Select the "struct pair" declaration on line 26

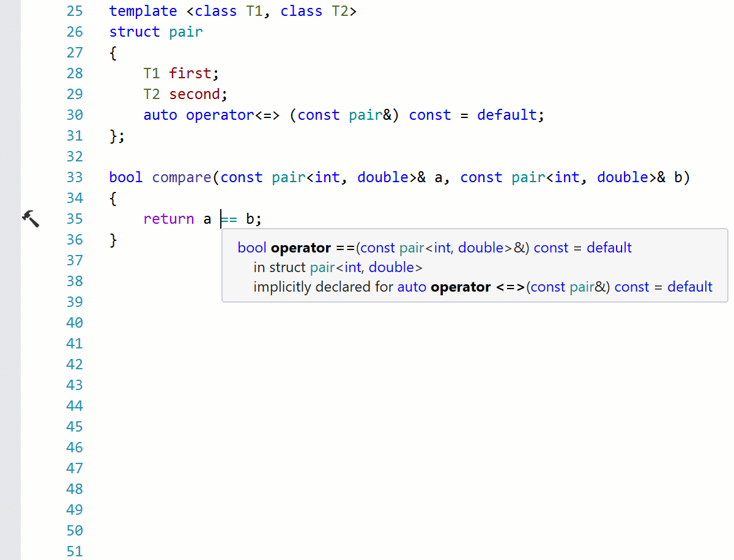[155, 31]
